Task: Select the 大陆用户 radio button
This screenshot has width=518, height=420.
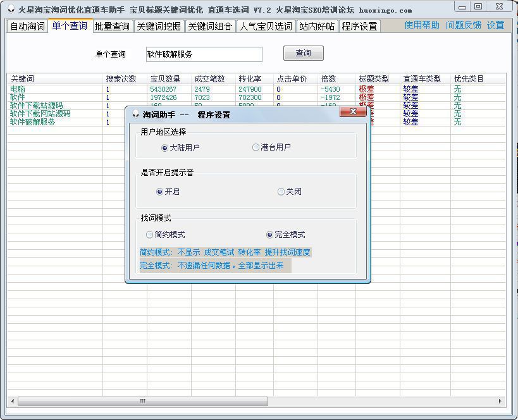Action: (165, 147)
